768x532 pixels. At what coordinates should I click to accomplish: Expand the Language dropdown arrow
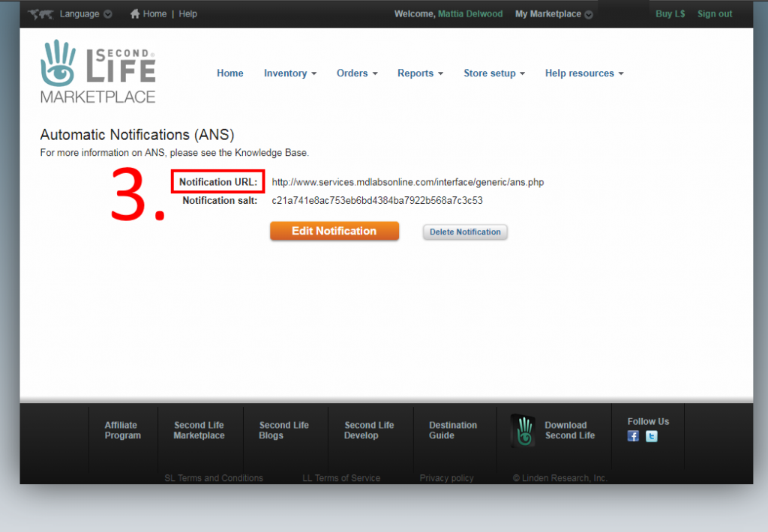point(108,14)
